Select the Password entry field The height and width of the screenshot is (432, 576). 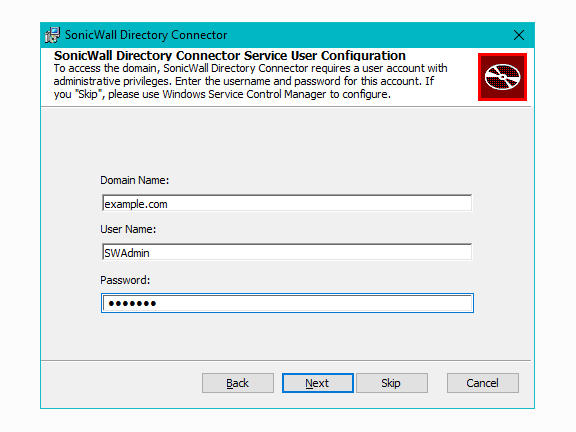pyautogui.click(x=287, y=303)
